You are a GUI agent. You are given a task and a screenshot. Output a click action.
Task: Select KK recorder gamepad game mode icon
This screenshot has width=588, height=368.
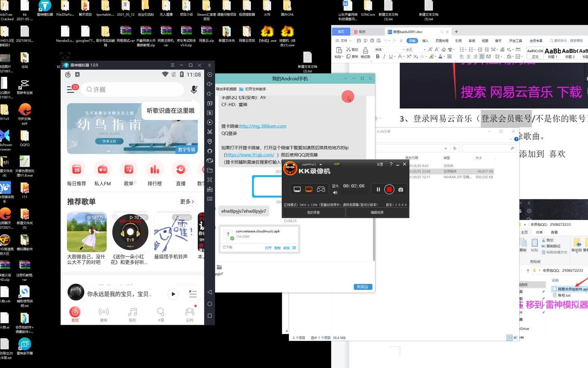click(x=321, y=189)
